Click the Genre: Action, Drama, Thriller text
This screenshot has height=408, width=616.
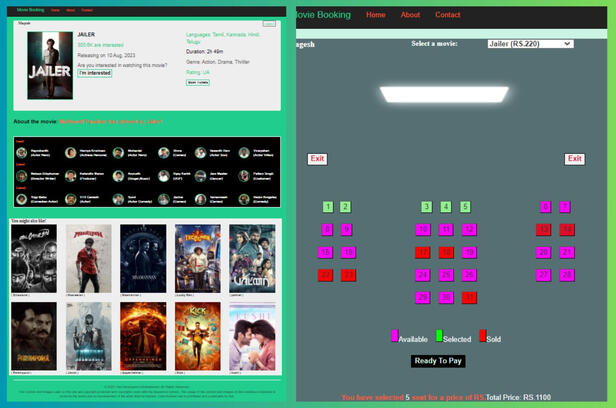pos(218,62)
